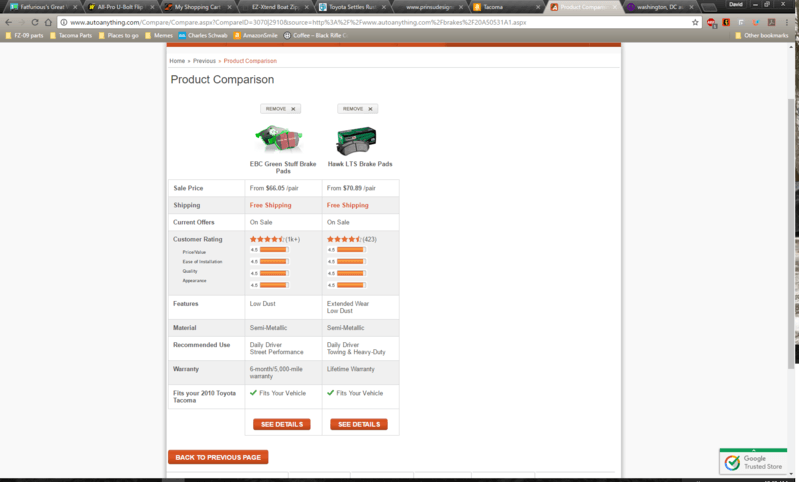Open the Coffee – Black Rifle bookmark
799x482 pixels.
point(315,36)
